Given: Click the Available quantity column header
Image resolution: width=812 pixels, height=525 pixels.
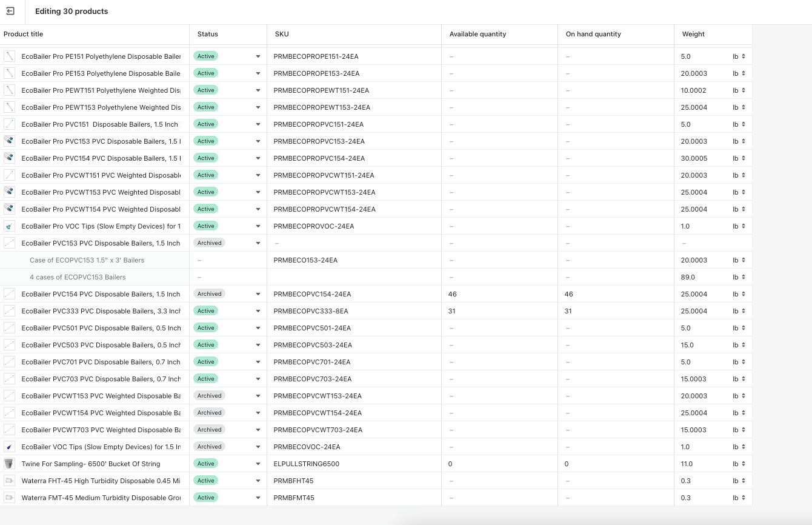Looking at the screenshot, I should click(x=478, y=34).
